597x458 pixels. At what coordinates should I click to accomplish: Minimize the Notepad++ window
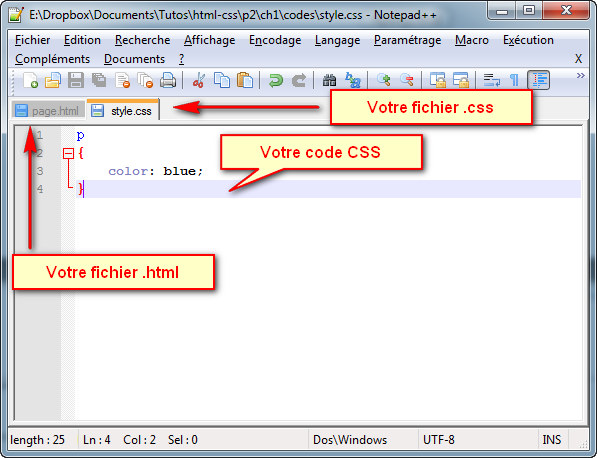point(502,11)
